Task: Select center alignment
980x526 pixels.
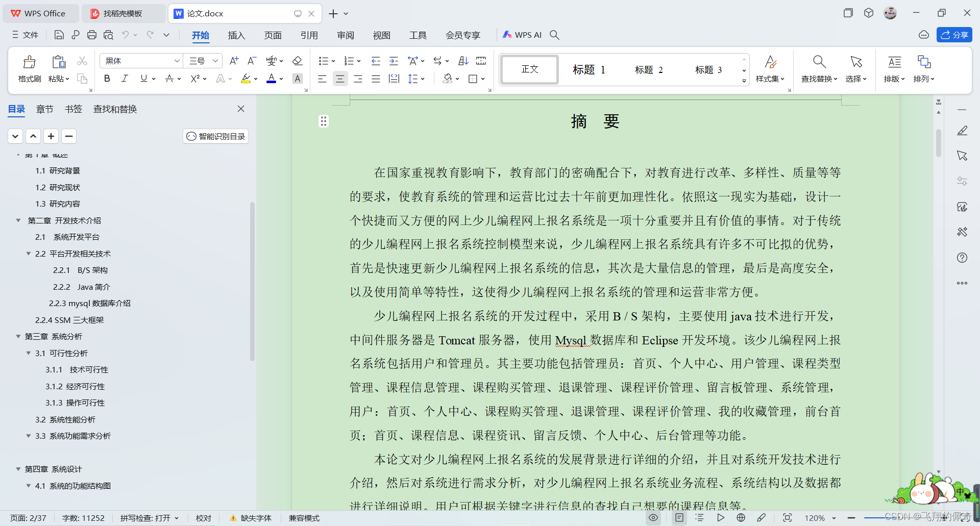Action: coord(340,79)
